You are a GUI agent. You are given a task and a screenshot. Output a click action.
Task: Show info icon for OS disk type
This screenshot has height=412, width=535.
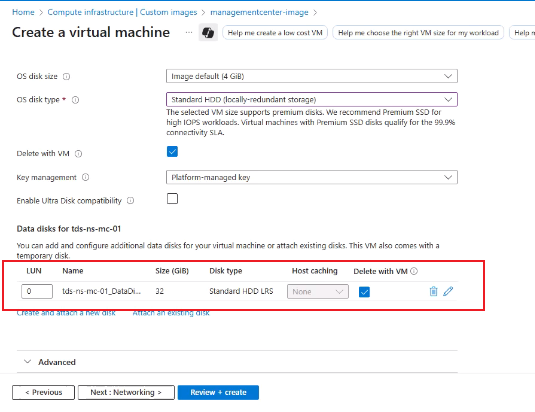[x=75, y=100]
